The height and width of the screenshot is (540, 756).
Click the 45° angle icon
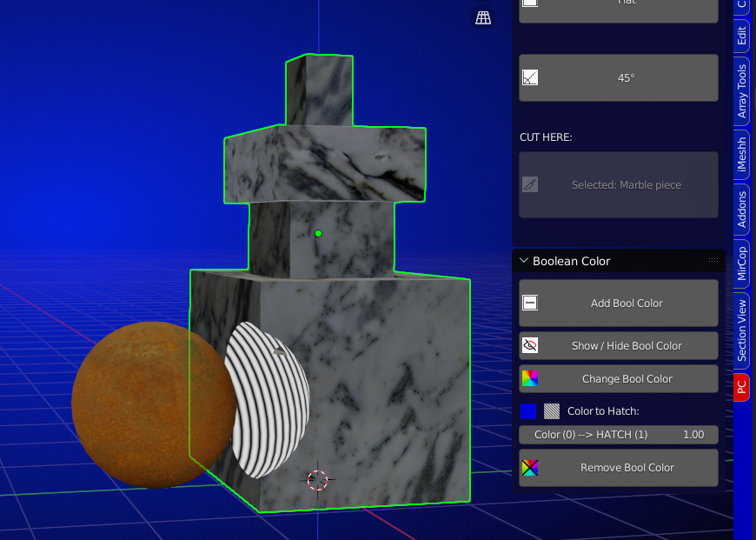tap(530, 77)
